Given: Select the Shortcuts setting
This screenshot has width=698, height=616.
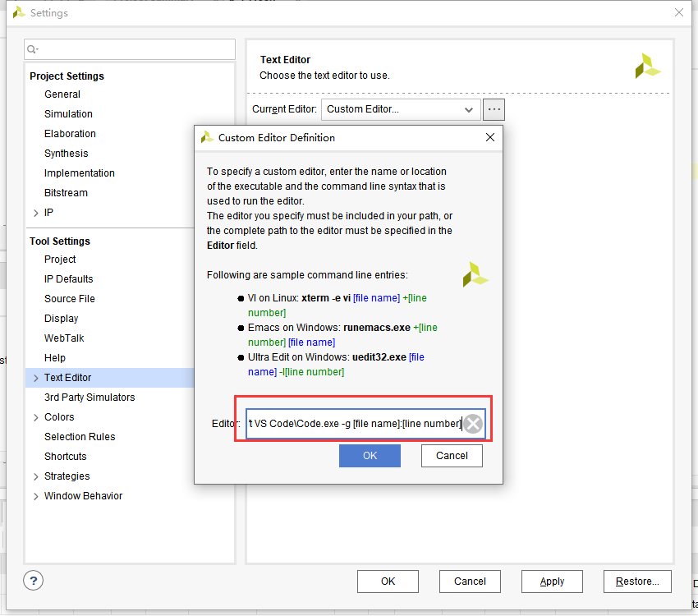Looking at the screenshot, I should click(66, 457).
